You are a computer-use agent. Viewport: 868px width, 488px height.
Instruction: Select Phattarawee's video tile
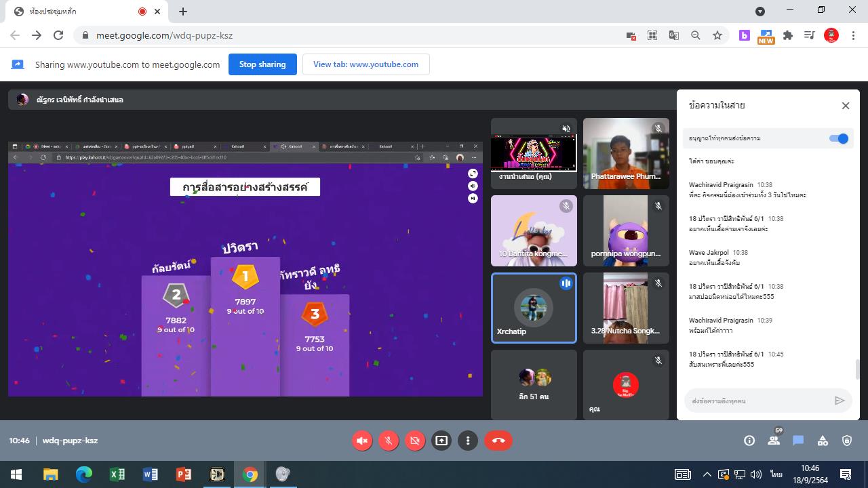click(x=626, y=153)
